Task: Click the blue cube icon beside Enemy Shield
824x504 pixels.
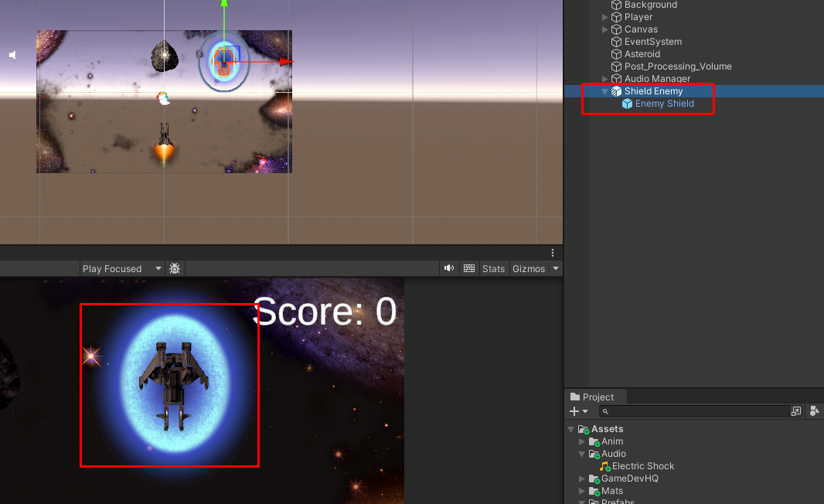Action: tap(628, 104)
